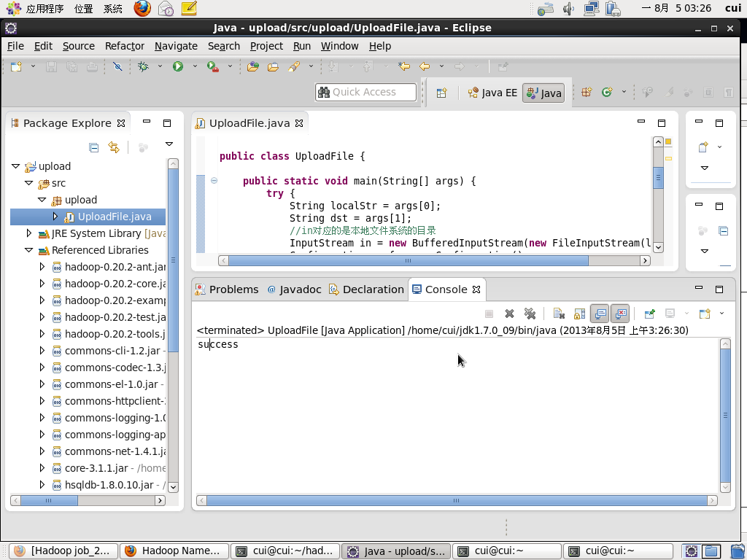Click Collapse All in Package Explorer
Image resolution: width=747 pixels, height=560 pixels.
(93, 147)
